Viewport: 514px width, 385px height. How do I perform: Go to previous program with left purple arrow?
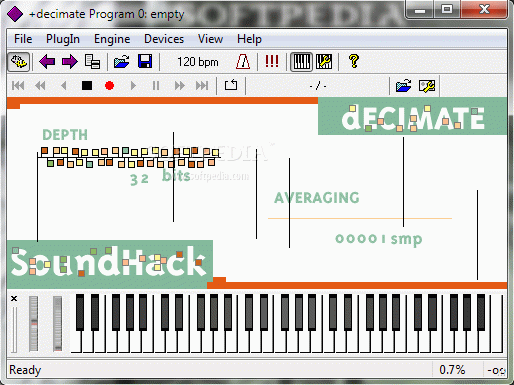tap(47, 62)
